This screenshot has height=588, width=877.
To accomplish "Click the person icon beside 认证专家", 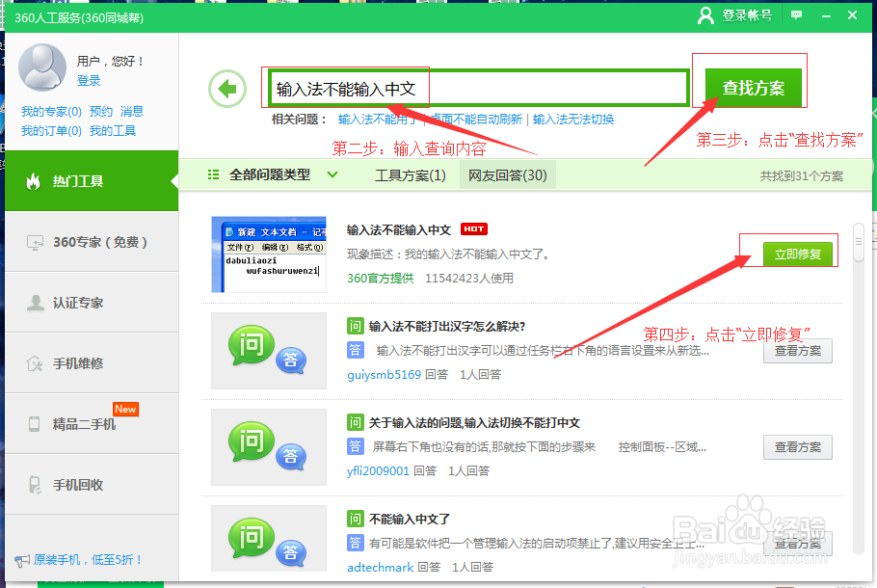I will coord(36,303).
